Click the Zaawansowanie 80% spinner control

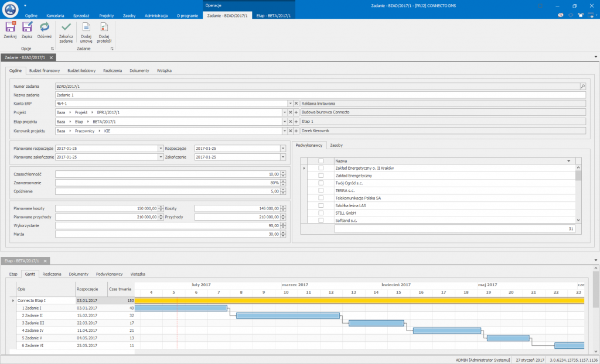click(283, 183)
